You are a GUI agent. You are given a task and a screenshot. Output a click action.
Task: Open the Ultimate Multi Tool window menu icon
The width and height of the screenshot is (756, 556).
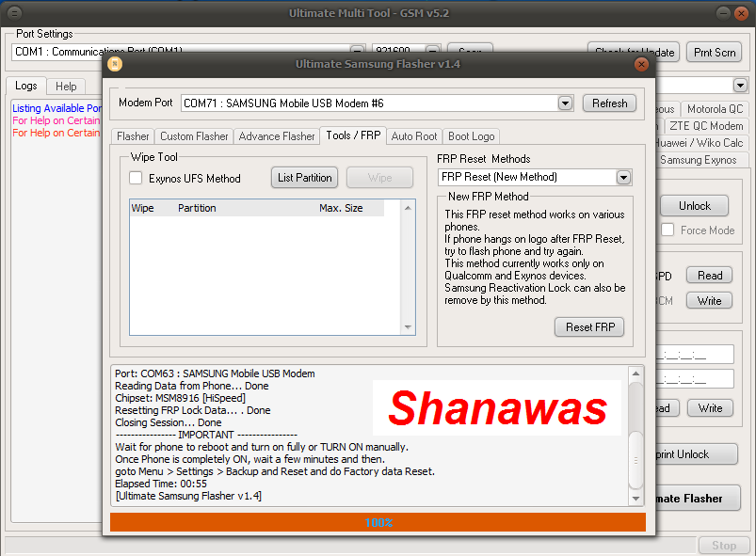(15, 13)
